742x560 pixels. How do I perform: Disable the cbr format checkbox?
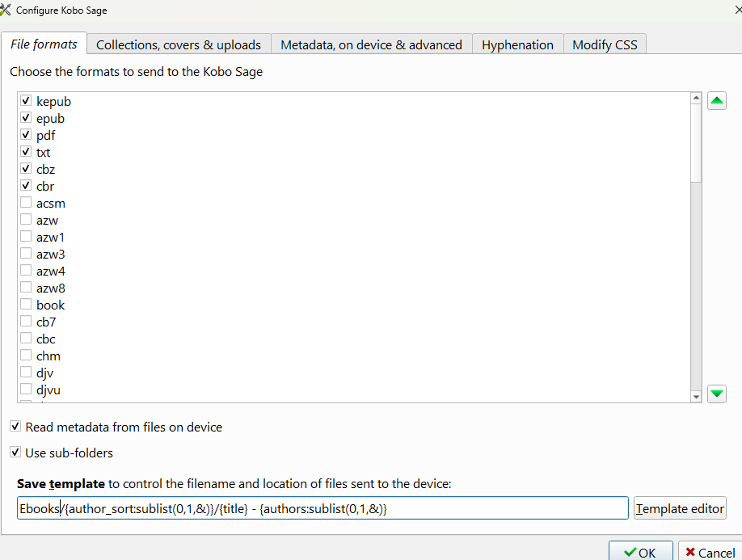(x=26, y=186)
